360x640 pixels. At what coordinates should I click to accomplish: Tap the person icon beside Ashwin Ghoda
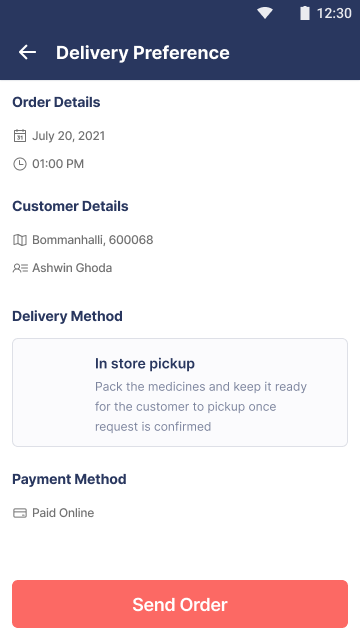tap(20, 268)
